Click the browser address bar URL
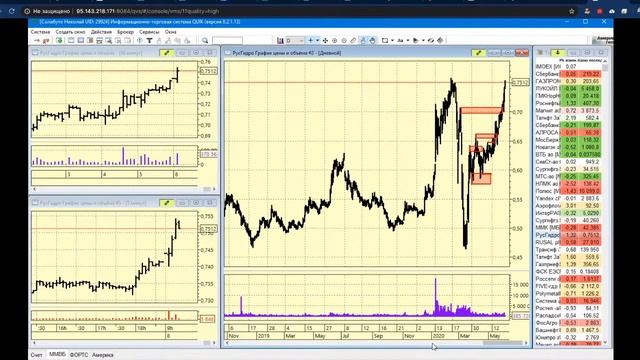640x360 pixels. tap(148, 11)
